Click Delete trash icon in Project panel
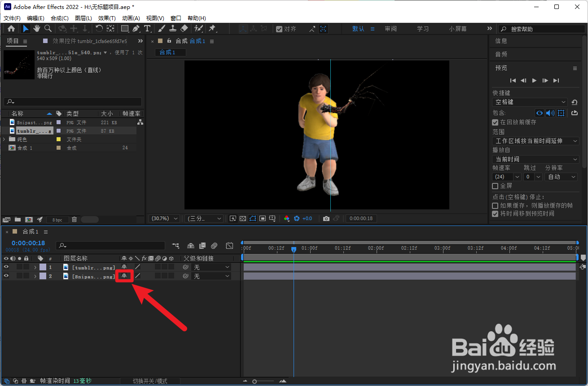The image size is (588, 386). [x=74, y=220]
